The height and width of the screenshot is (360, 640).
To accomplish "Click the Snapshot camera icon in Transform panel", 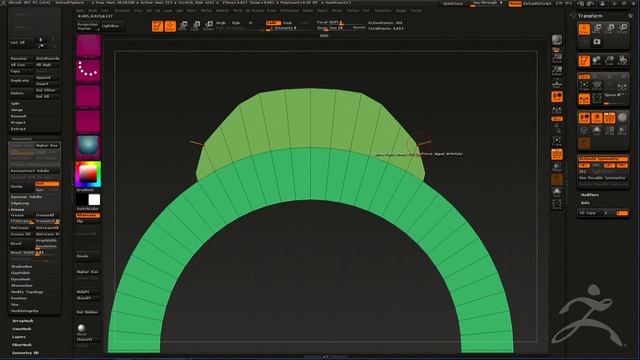I will pos(597,42).
